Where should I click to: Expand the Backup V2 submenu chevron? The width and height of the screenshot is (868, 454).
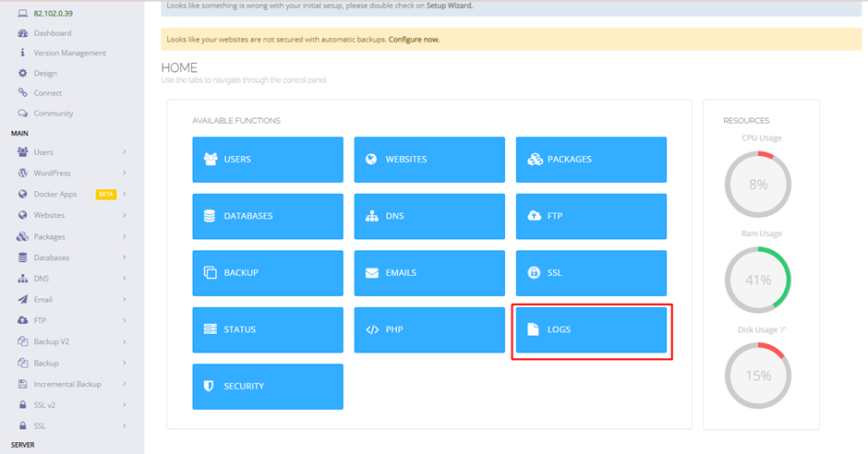click(x=124, y=341)
